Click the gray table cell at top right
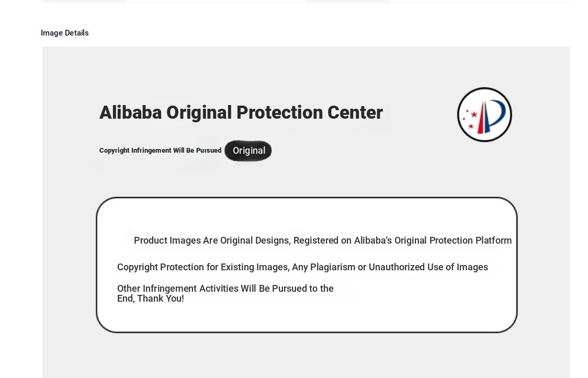 348,1
